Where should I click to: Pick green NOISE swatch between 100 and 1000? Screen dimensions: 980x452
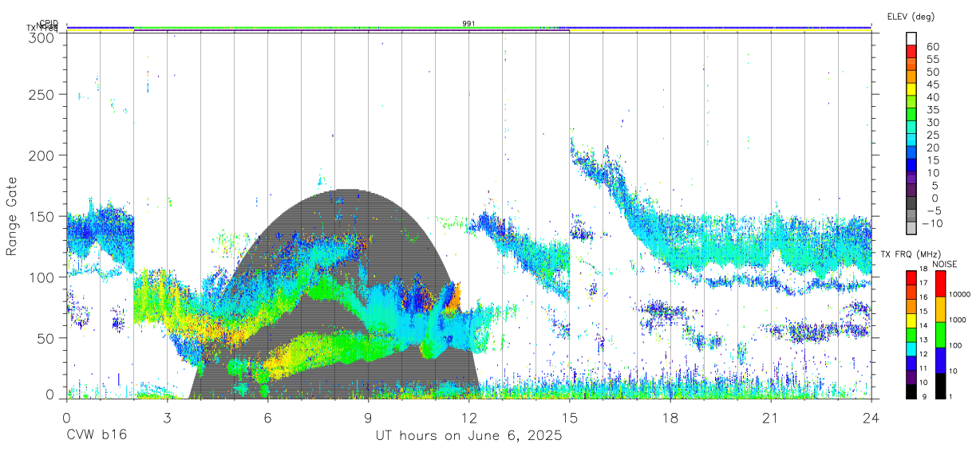tap(942, 335)
